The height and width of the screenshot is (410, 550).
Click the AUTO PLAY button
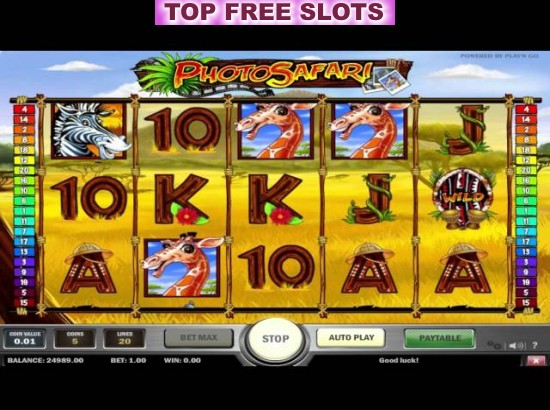(351, 338)
